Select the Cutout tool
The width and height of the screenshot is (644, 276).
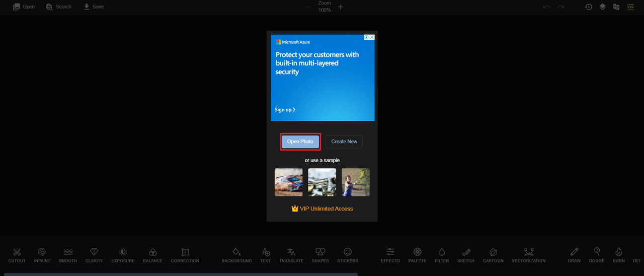(x=17, y=255)
